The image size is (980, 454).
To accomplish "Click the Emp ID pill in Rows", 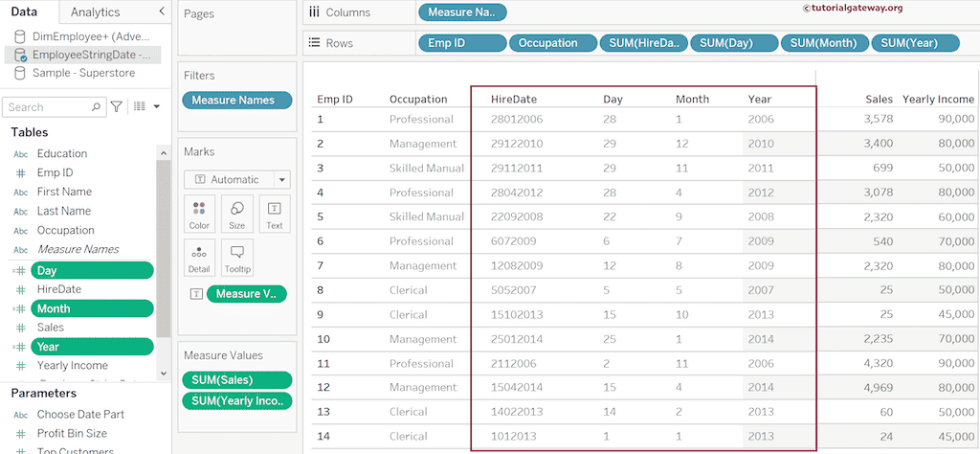I will tap(462, 43).
